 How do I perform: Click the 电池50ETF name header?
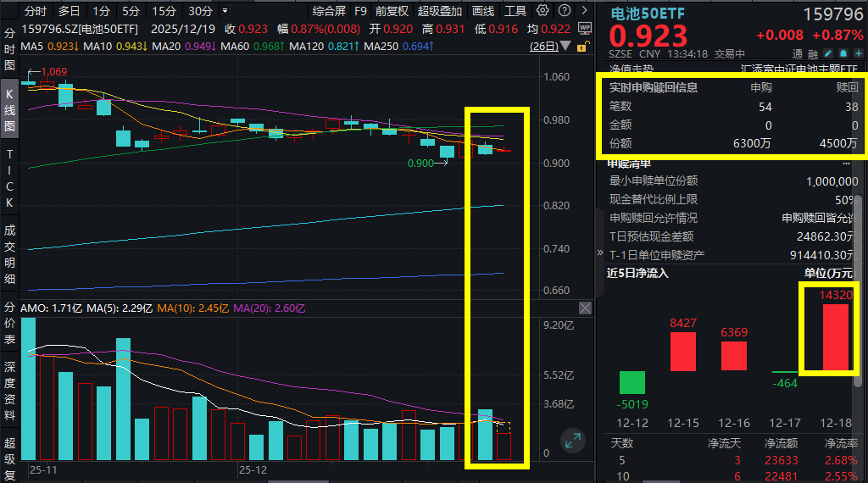[x=648, y=14]
